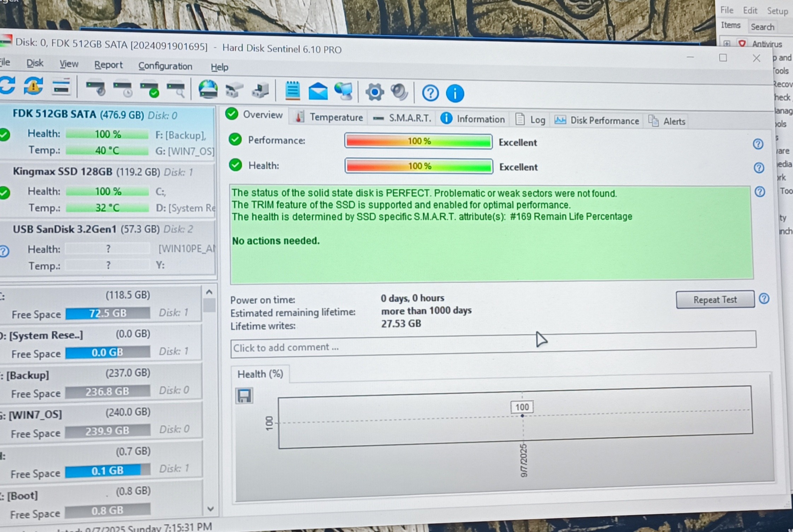Expand the Antivirus tree item
Screen dimensions: 793x532
pyautogui.click(x=727, y=43)
